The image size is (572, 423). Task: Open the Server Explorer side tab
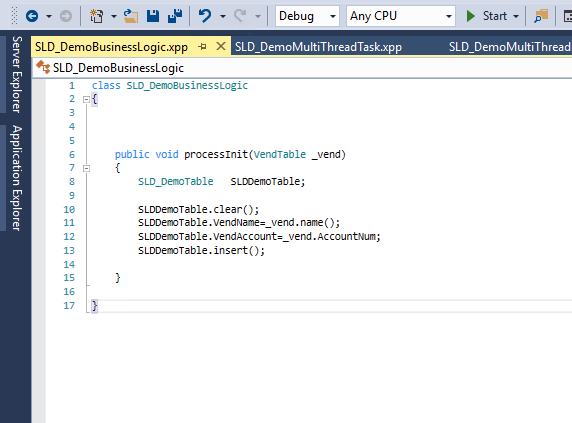pyautogui.click(x=17, y=74)
